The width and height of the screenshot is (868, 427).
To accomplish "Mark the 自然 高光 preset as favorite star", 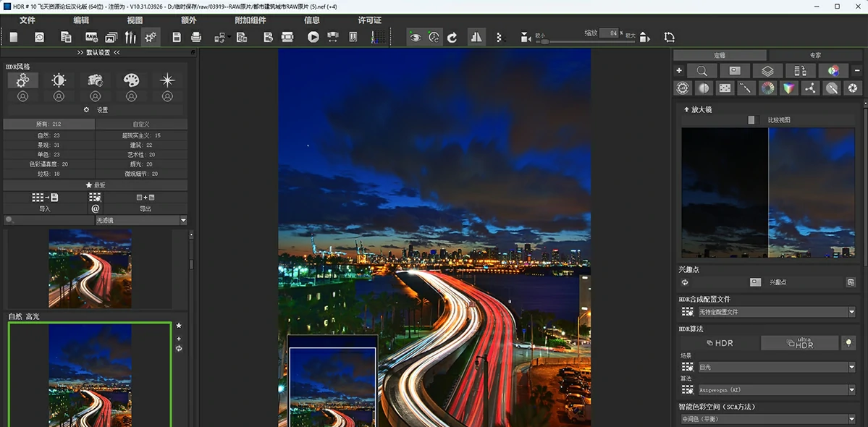I will point(179,326).
